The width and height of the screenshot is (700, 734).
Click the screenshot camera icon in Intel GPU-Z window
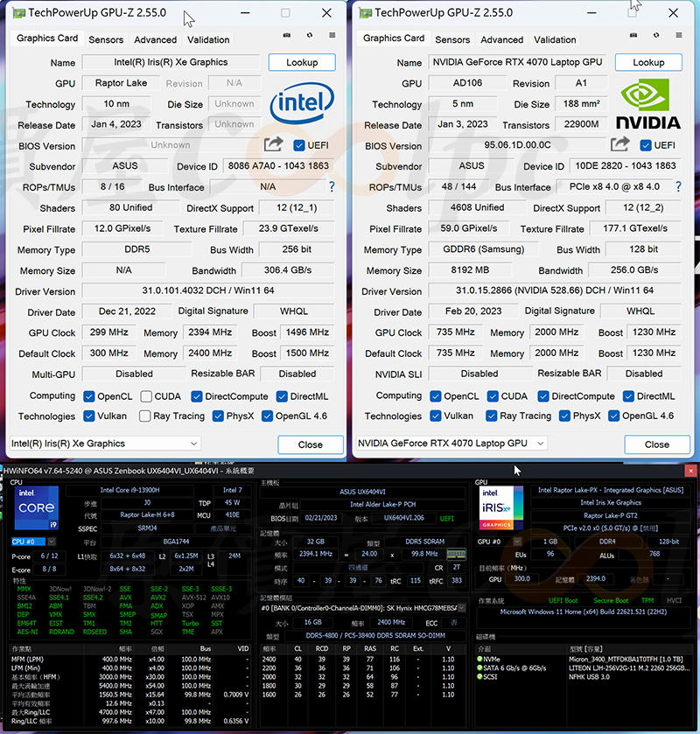tap(286, 35)
